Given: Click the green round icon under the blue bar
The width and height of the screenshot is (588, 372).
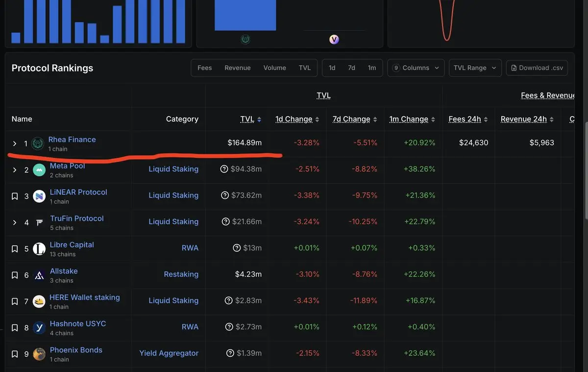Looking at the screenshot, I should 245,40.
